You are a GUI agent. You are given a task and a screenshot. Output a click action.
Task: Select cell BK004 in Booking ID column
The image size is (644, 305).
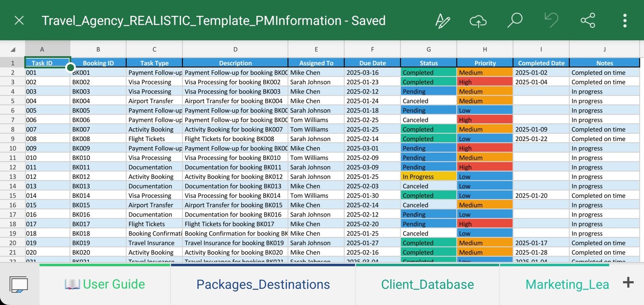point(98,101)
